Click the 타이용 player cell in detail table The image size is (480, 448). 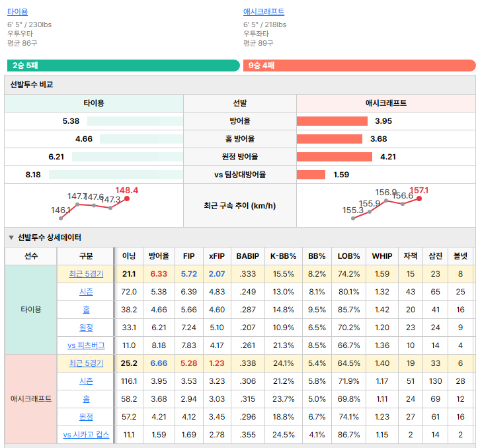pos(31,310)
